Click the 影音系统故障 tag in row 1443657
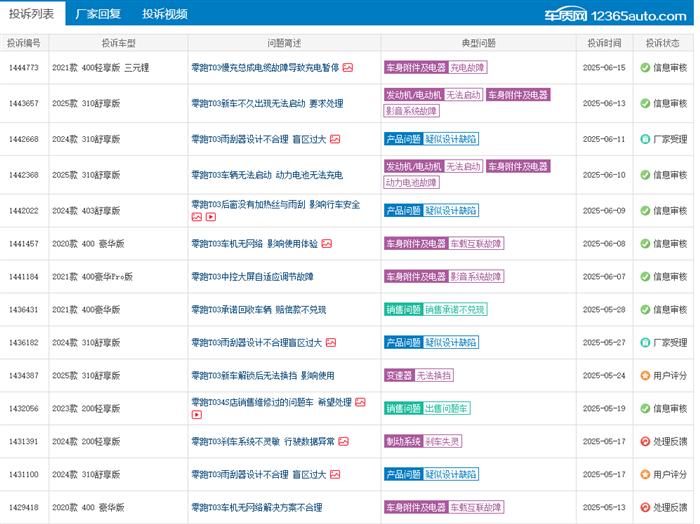The image size is (700, 524). pyautogui.click(x=411, y=111)
